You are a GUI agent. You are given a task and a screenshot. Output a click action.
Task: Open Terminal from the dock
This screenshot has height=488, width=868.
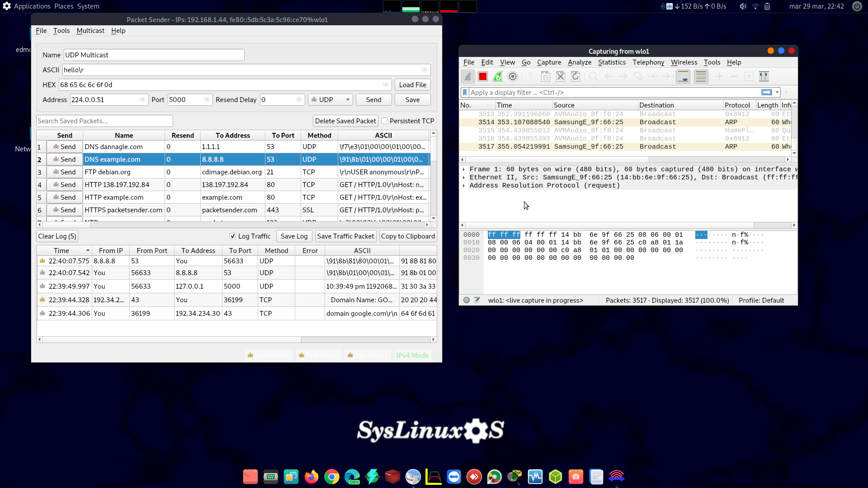(250, 477)
